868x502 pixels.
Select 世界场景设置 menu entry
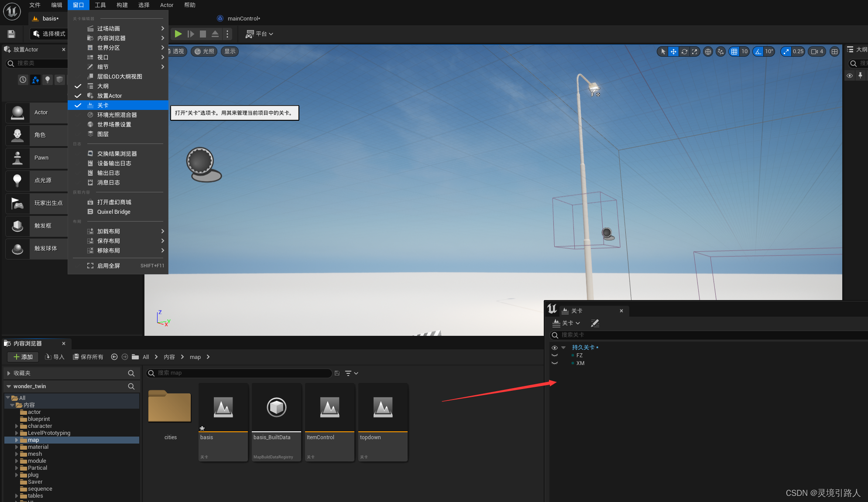point(114,124)
